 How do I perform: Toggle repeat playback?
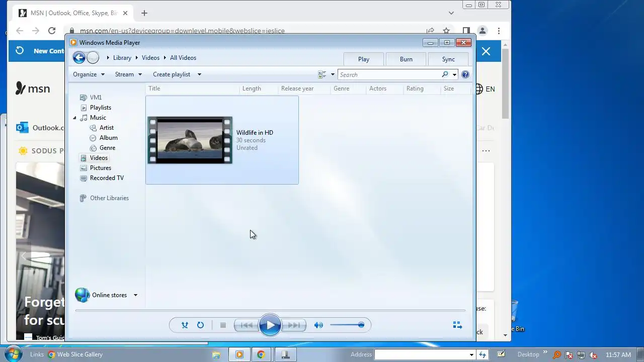[200, 325]
